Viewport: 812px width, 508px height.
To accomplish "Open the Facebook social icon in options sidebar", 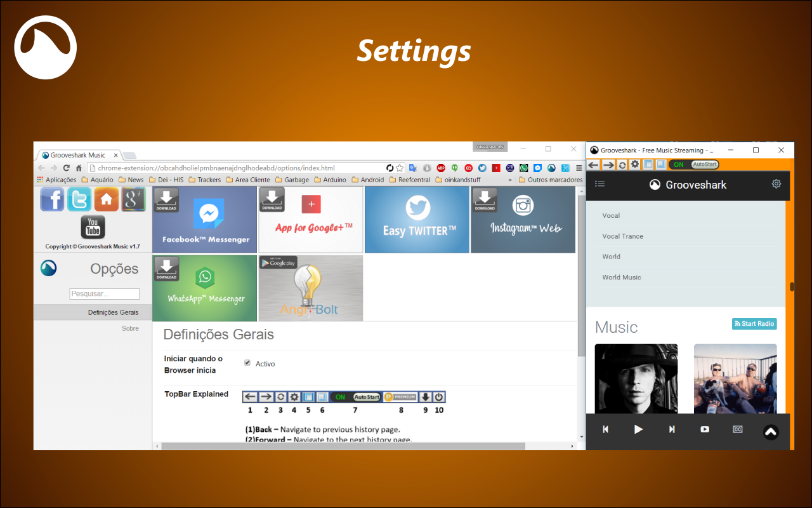I will 53,199.
